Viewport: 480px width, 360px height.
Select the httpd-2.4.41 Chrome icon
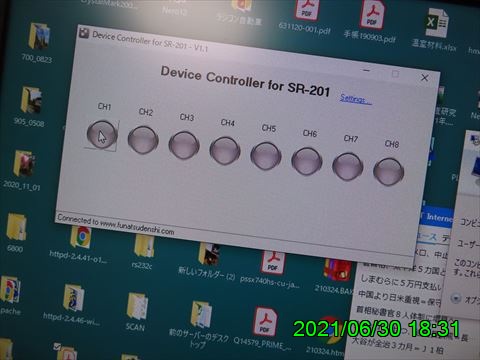[81, 237]
